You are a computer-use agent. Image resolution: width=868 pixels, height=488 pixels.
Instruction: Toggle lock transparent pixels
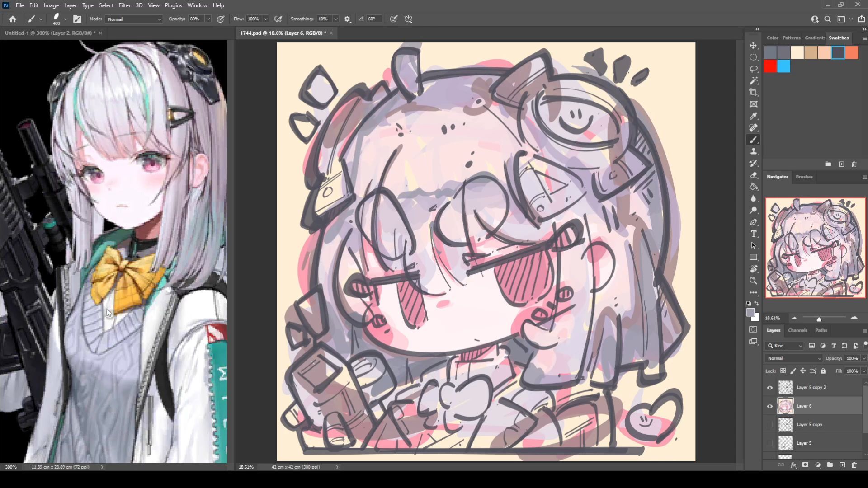tap(783, 371)
